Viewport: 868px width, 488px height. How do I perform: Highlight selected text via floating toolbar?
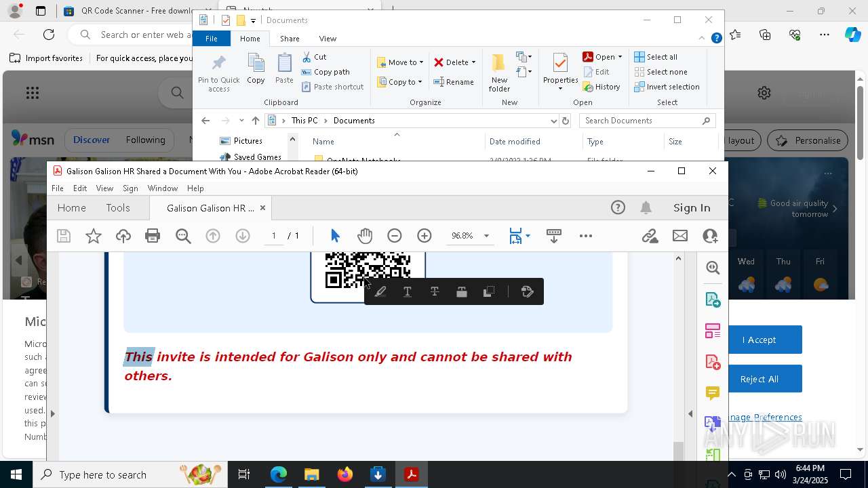[x=380, y=292]
